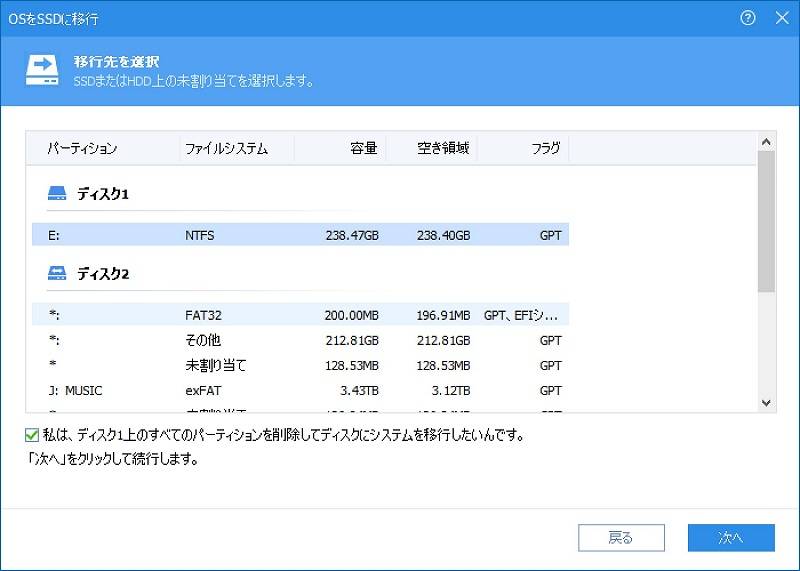The width and height of the screenshot is (800, 571).
Task: Click the 238.47GB capacity value
Action: pyautogui.click(x=352, y=235)
